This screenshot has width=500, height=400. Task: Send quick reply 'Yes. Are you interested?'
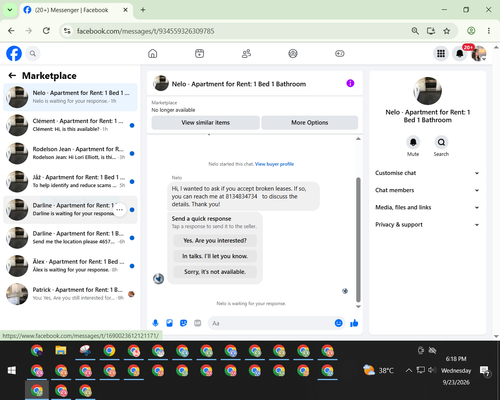(215, 240)
